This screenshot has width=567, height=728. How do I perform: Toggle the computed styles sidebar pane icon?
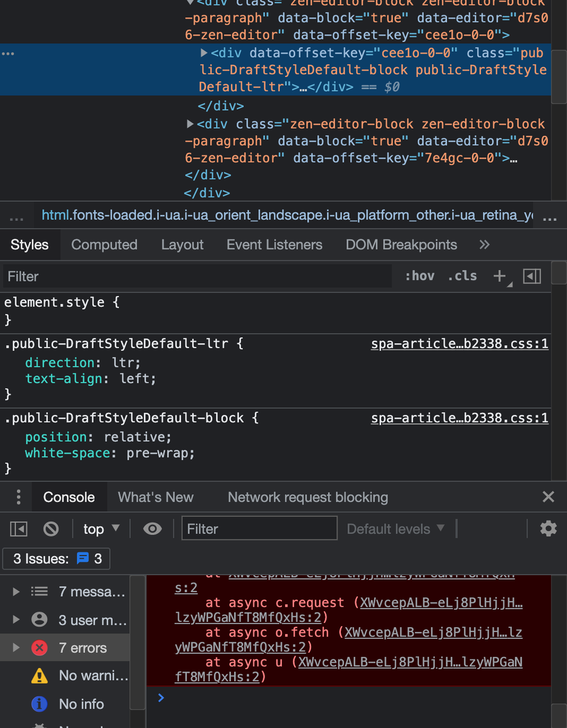coord(532,276)
